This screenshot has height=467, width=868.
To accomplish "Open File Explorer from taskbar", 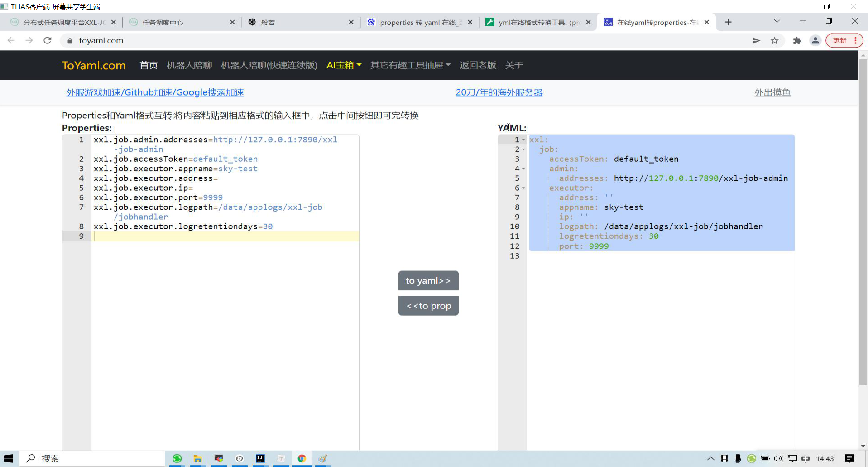I will pyautogui.click(x=198, y=458).
